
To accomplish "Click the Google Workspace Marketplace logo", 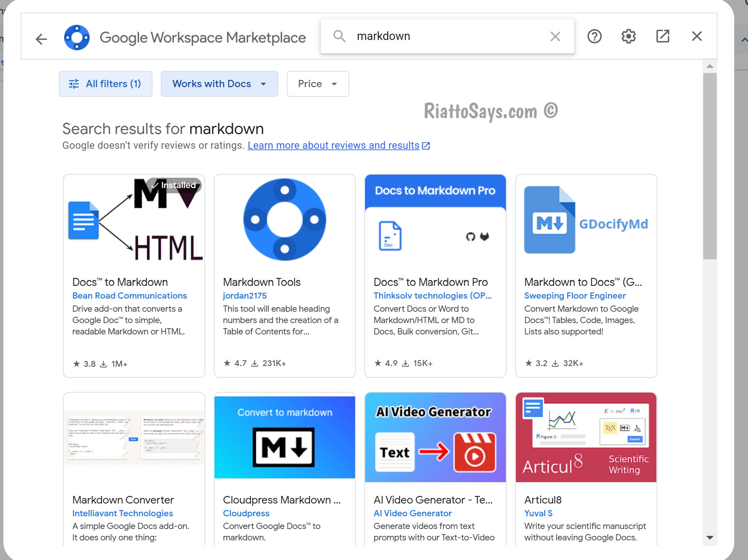I will coord(77,37).
